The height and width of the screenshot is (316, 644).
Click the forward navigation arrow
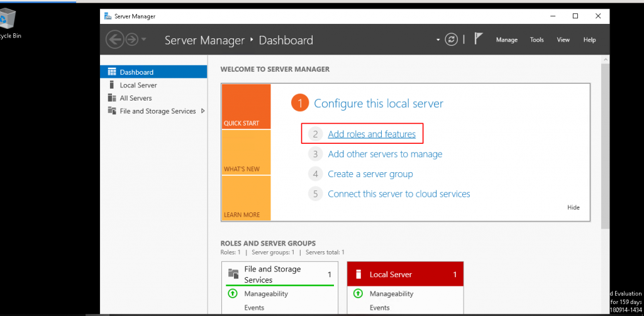coord(132,40)
